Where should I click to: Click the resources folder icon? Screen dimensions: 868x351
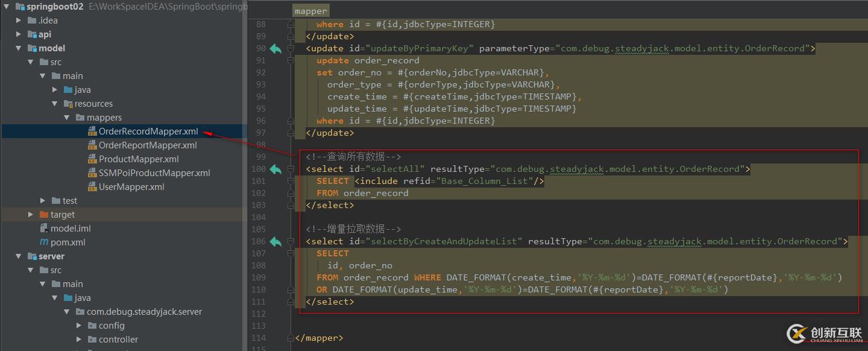68,104
